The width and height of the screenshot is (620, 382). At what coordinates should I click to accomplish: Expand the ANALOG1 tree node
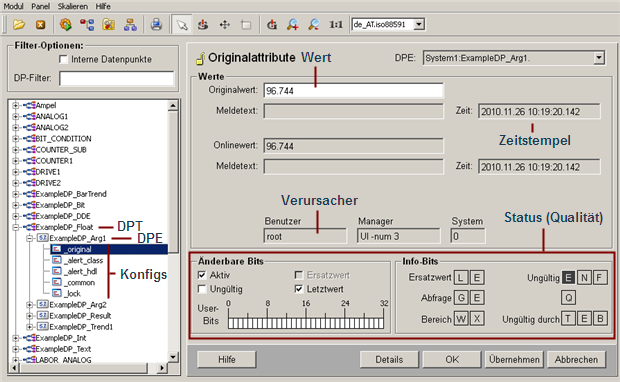pos(15,116)
